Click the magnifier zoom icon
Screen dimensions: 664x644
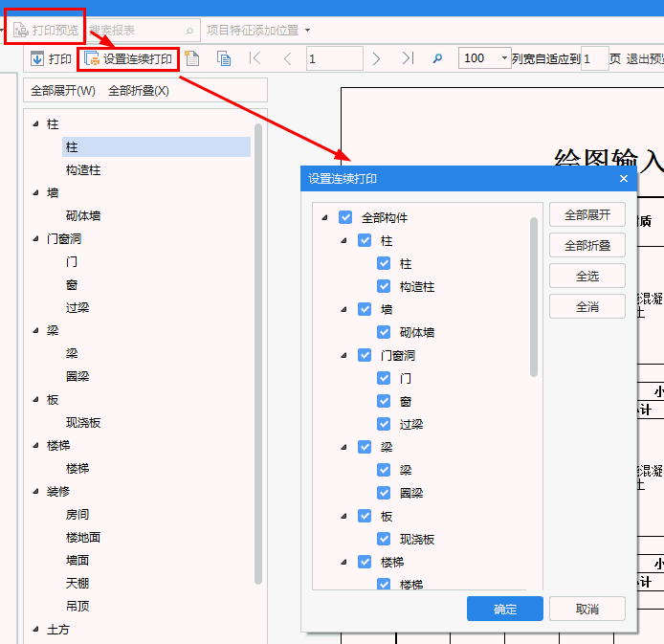click(x=438, y=59)
